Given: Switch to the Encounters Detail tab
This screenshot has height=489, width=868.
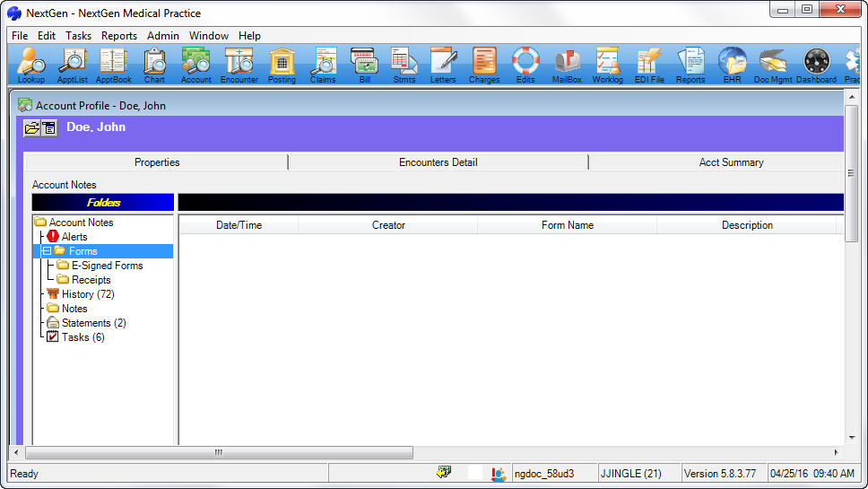Looking at the screenshot, I should tap(438, 162).
